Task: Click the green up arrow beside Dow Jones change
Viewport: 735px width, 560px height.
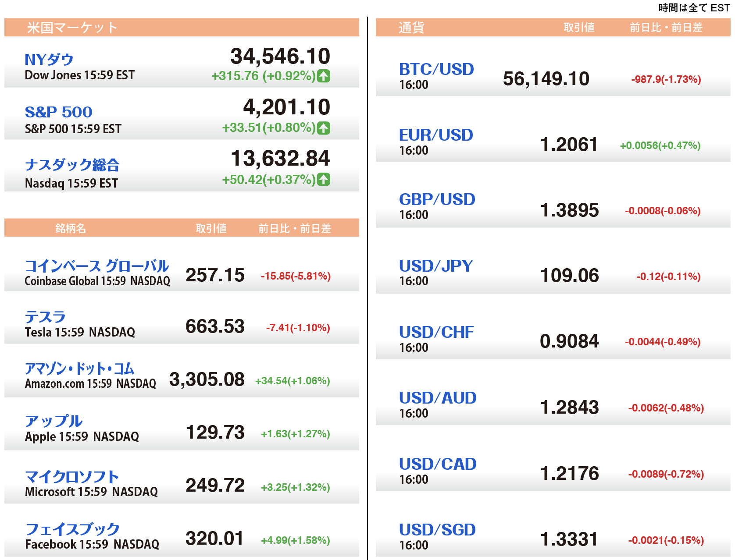Action: (324, 76)
